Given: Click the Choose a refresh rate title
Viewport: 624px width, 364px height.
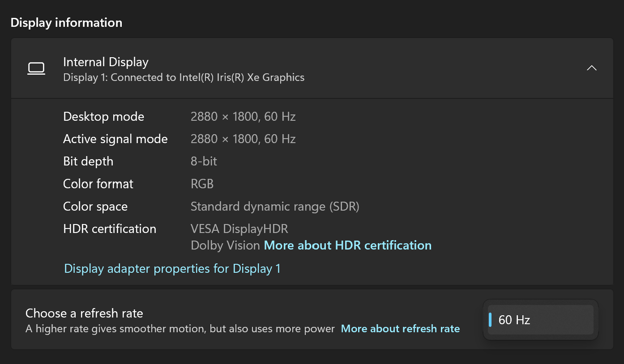Looking at the screenshot, I should (x=84, y=313).
